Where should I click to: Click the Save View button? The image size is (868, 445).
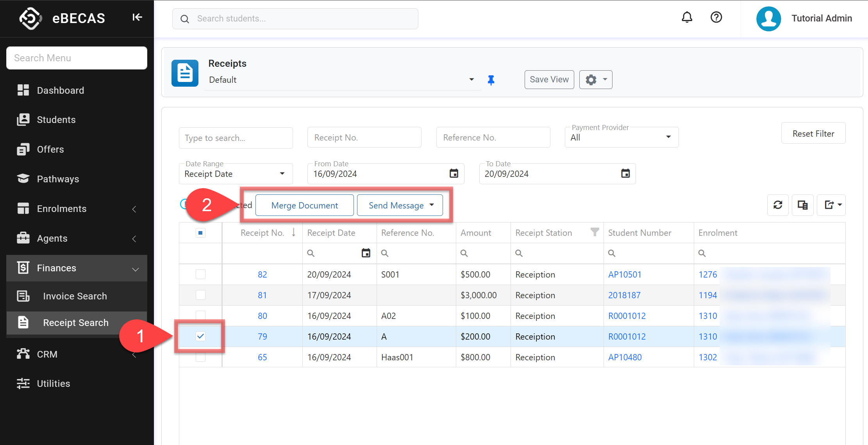pos(549,80)
